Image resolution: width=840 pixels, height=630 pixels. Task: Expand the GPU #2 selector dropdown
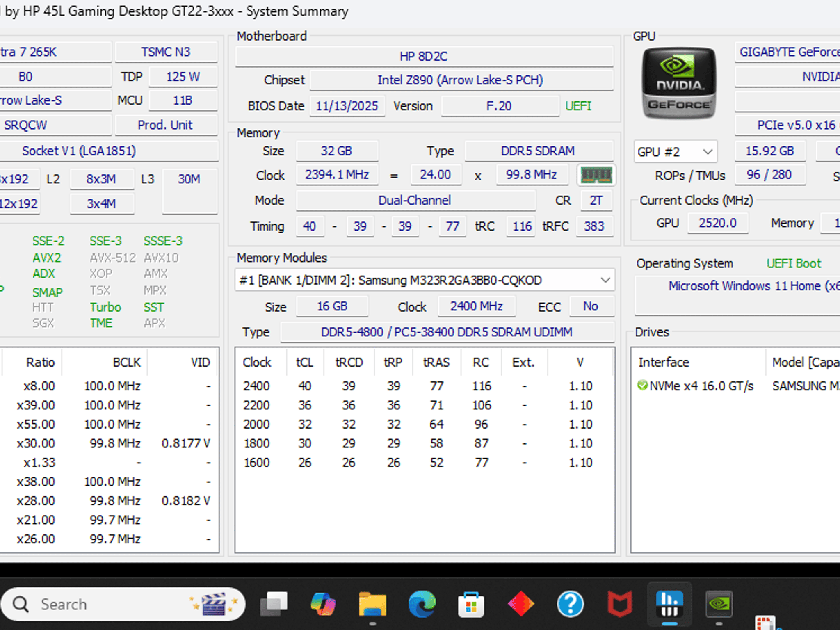coord(675,152)
